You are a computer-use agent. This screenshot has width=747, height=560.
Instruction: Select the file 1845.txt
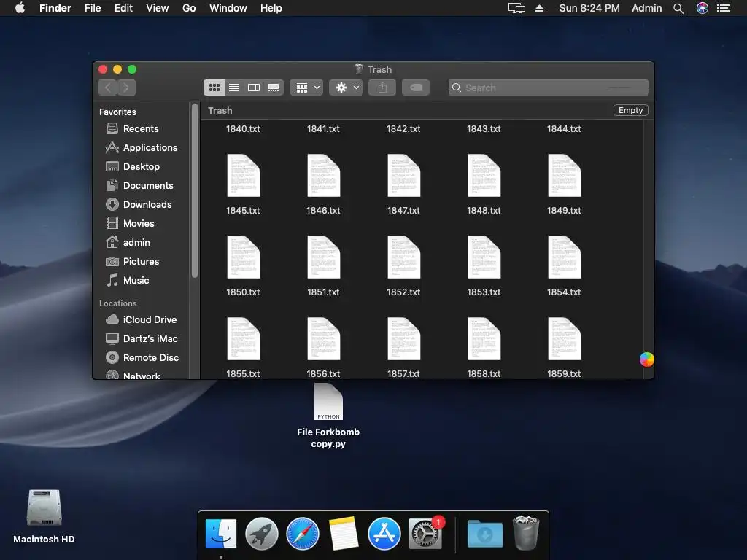[243, 175]
